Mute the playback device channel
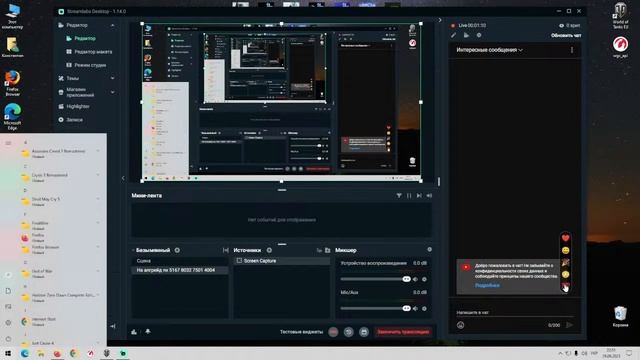This screenshot has height=360, width=640. pyautogui.click(x=415, y=279)
